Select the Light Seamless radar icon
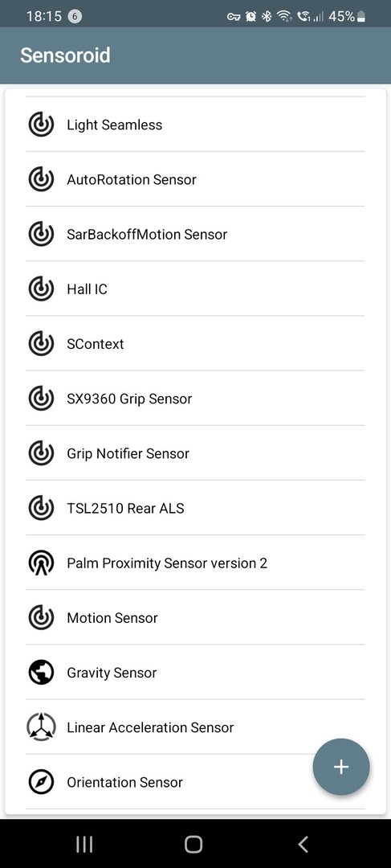The height and width of the screenshot is (868, 391). (42, 125)
